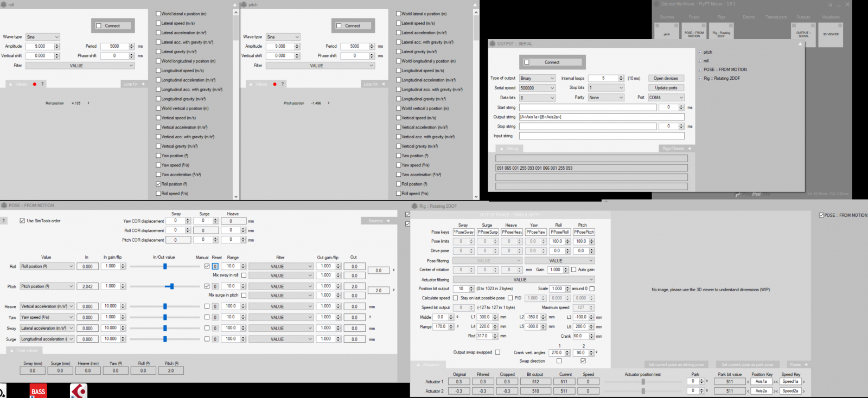The image size is (868, 398).
Task: Open the Serial speed dropdown showing 500000
Action: (537, 88)
